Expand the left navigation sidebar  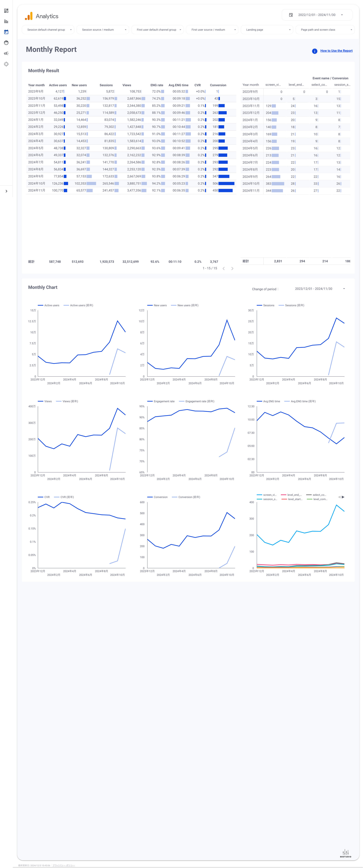tap(6, 191)
